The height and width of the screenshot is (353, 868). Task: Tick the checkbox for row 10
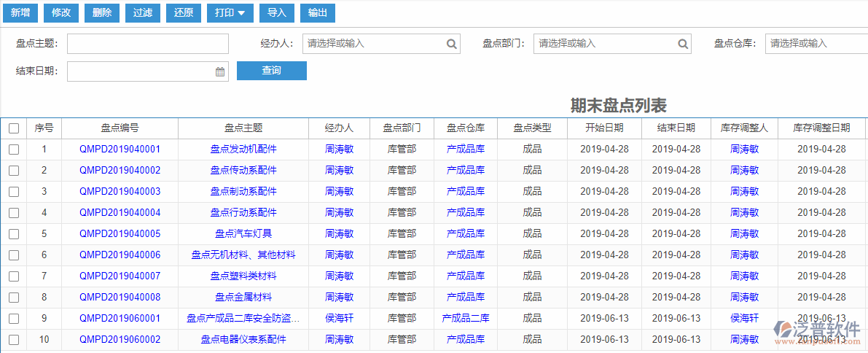tap(14, 340)
